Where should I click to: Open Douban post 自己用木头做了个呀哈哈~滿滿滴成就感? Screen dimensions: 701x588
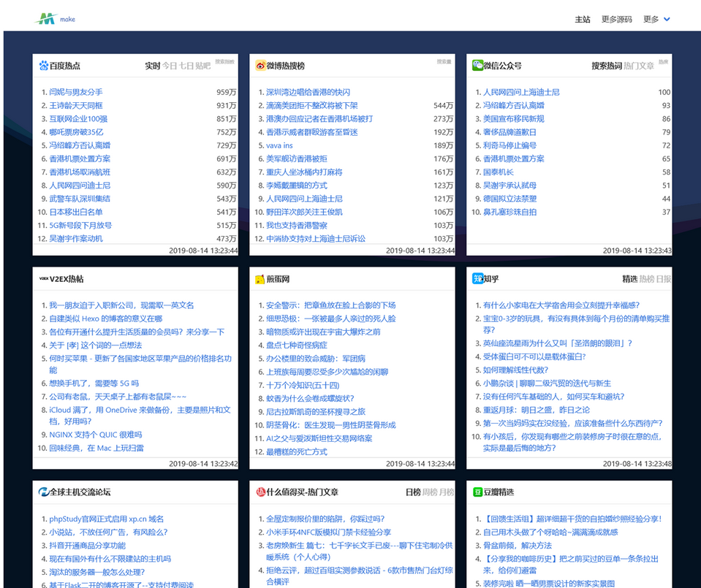pos(550,532)
